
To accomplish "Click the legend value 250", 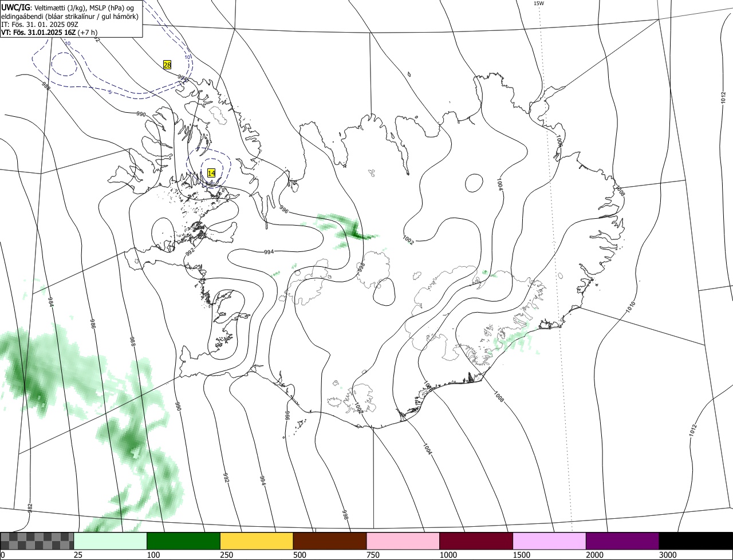I will coord(227,555).
